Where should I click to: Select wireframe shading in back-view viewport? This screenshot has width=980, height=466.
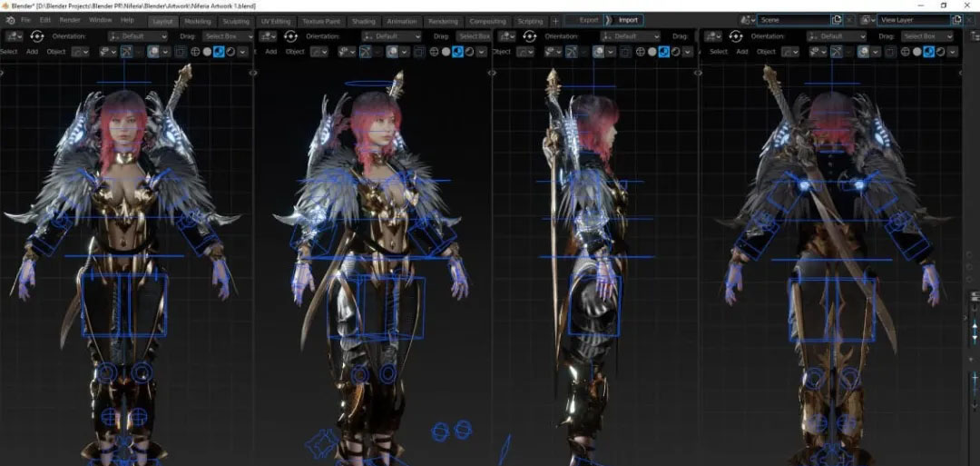coord(905,51)
